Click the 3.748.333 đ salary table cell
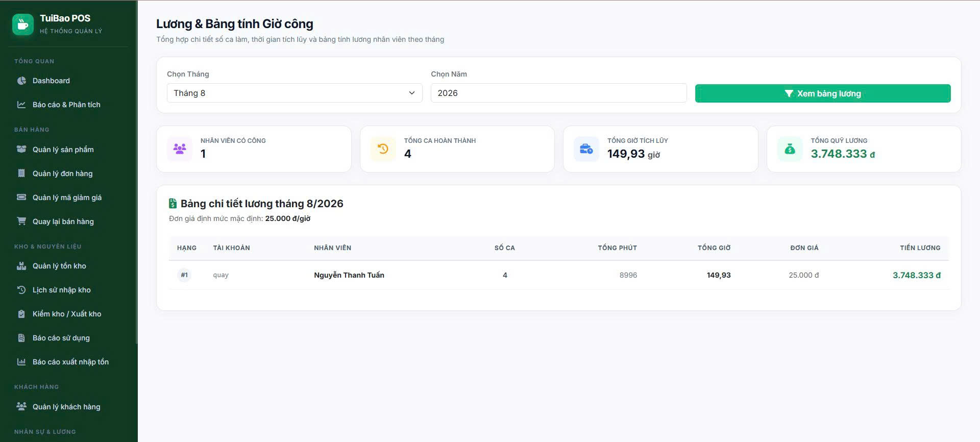980x442 pixels. click(916, 275)
